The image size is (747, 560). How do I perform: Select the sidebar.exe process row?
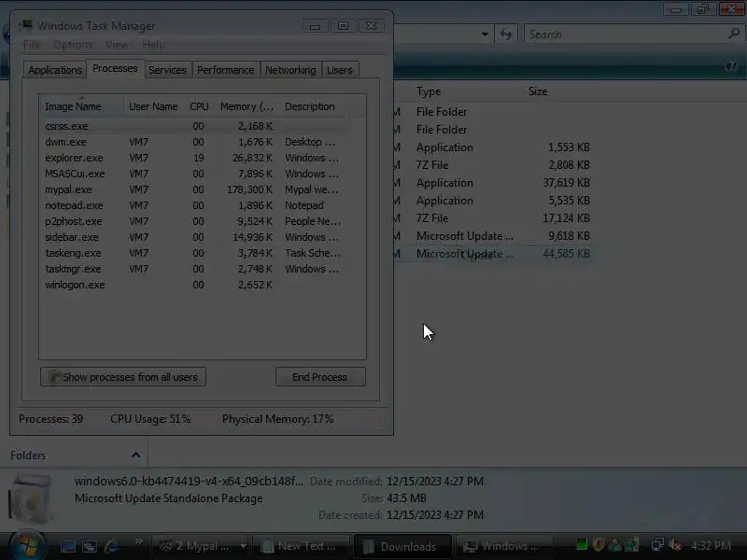point(194,237)
